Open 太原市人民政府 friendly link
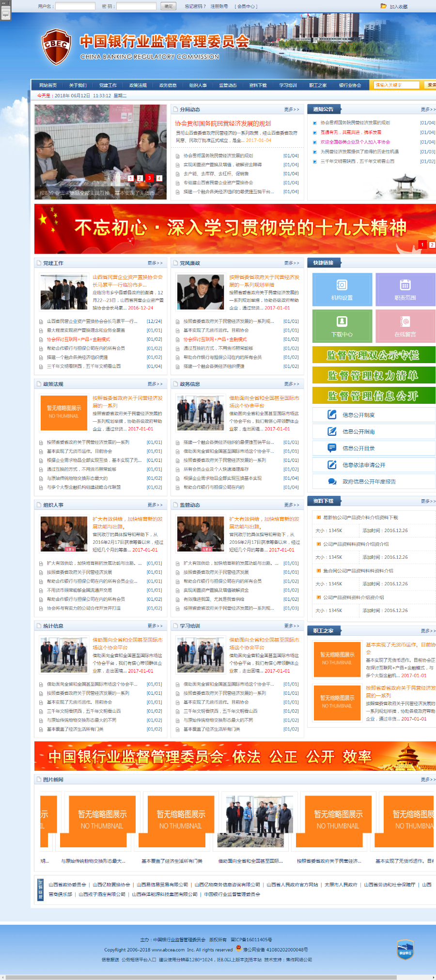Image resolution: width=436 pixels, height=980 pixels. 341,885
